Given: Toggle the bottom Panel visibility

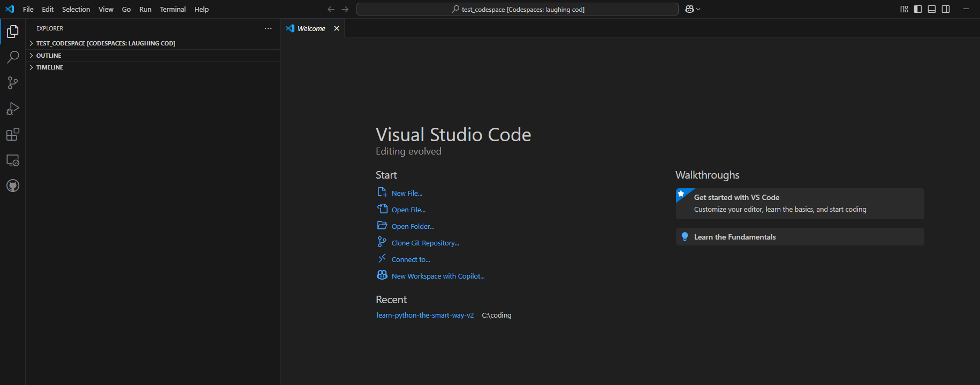Looking at the screenshot, I should pyautogui.click(x=932, y=9).
